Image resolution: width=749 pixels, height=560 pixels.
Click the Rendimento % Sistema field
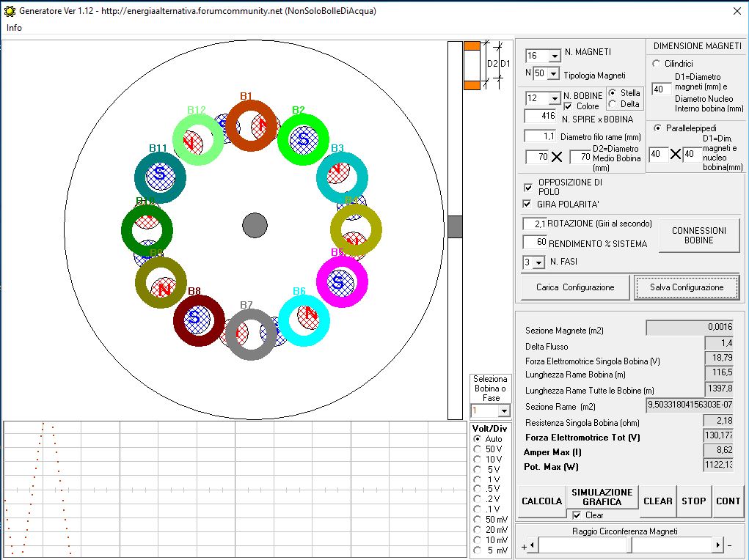tap(535, 242)
